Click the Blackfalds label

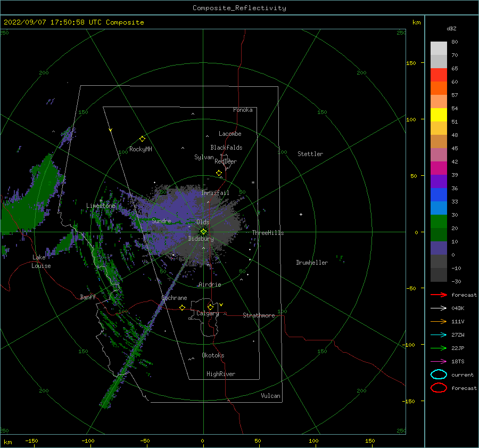(226, 148)
